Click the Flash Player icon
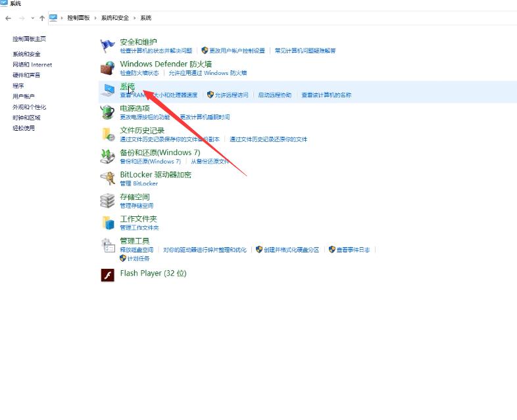This screenshot has width=517, height=420. [x=107, y=275]
